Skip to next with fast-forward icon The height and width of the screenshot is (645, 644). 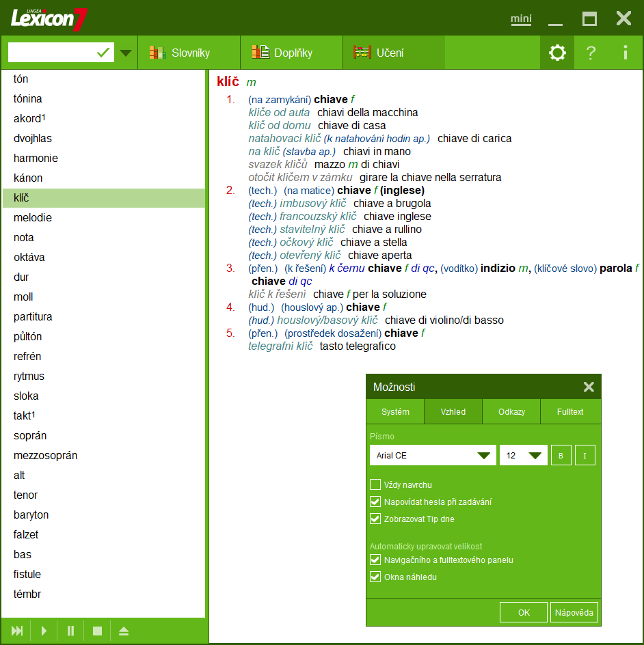[17, 631]
